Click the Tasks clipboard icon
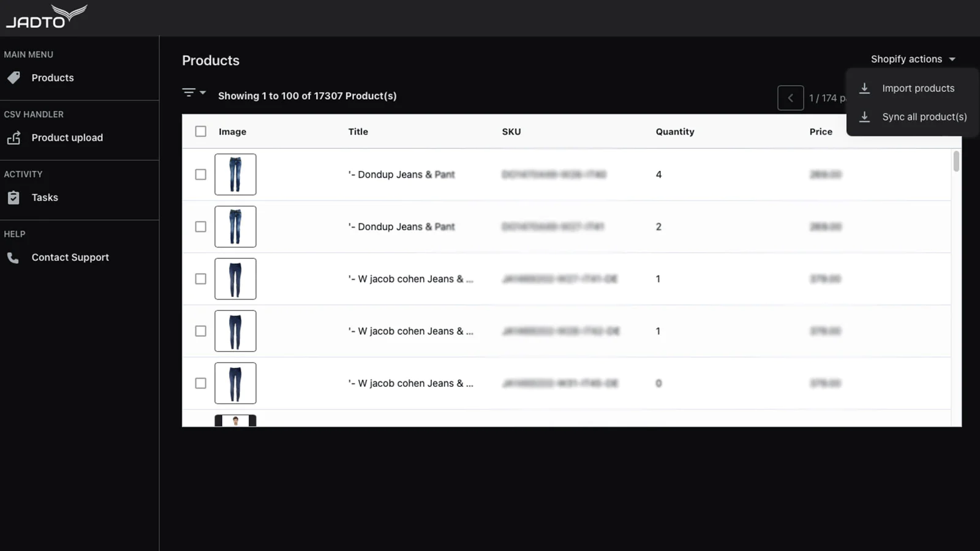The height and width of the screenshot is (551, 980). [13, 198]
